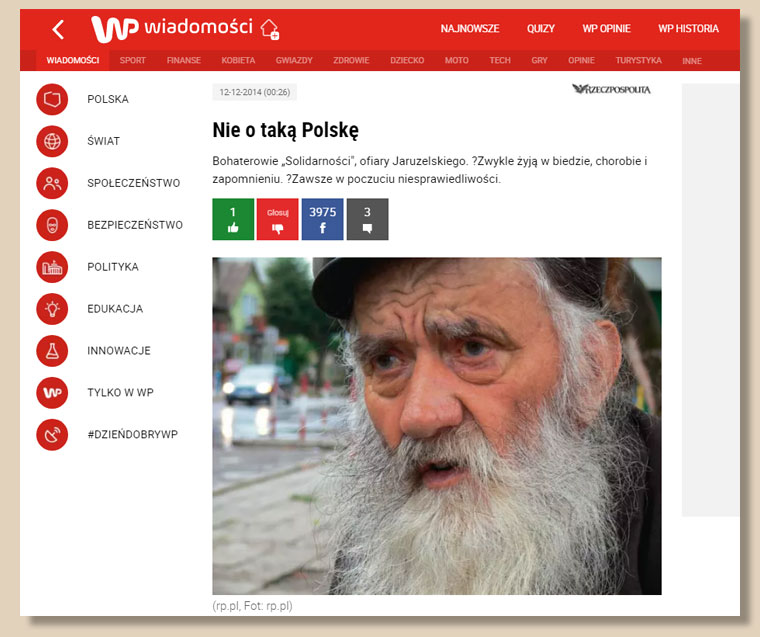Click the date stamp 12-12-2014 (00:26)
760x637 pixels.
[x=254, y=92]
